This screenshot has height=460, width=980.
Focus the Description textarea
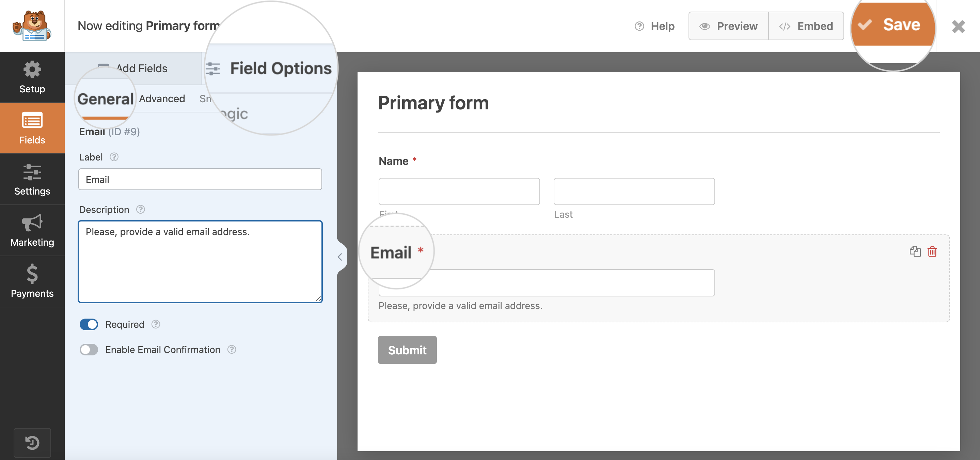point(200,262)
